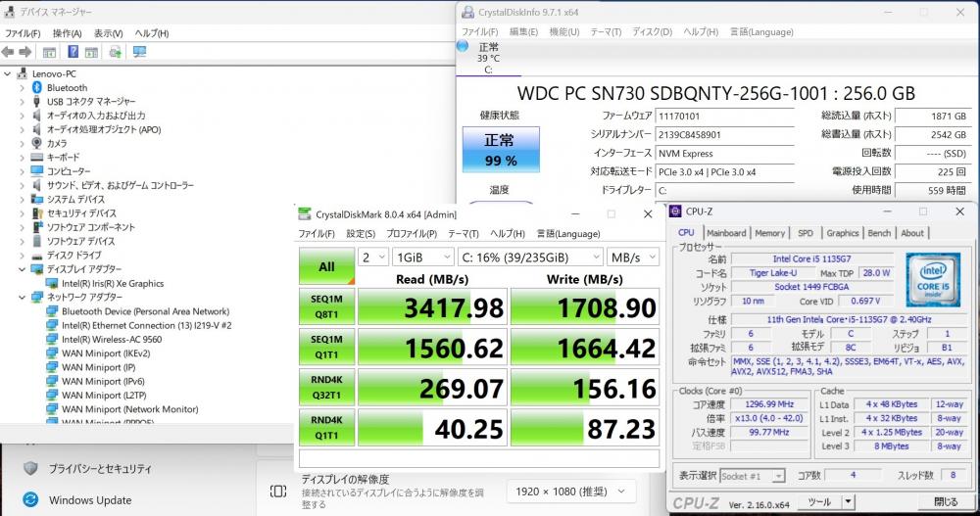Run the SEQ1M Q8T1 benchmark test
The height and width of the screenshot is (516, 980).
click(x=326, y=308)
